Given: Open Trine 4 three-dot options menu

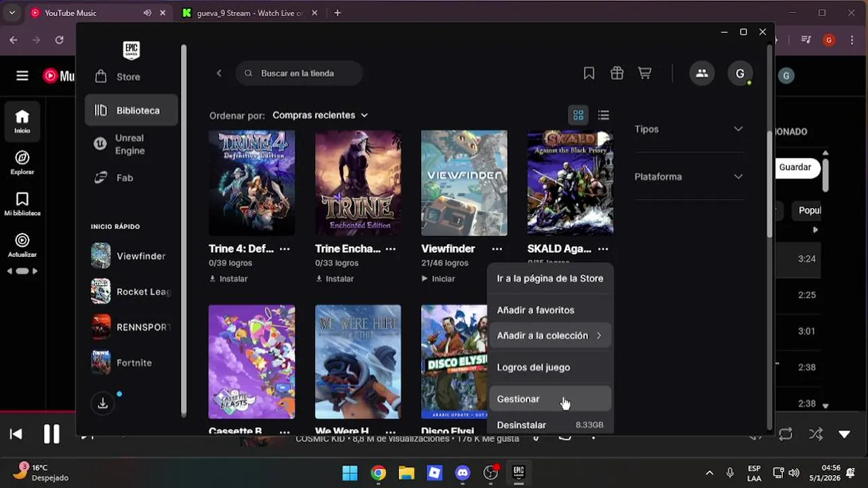Looking at the screenshot, I should (285, 249).
